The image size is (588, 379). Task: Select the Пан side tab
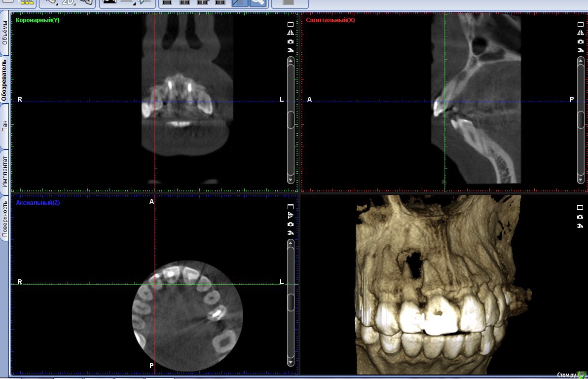[4, 125]
